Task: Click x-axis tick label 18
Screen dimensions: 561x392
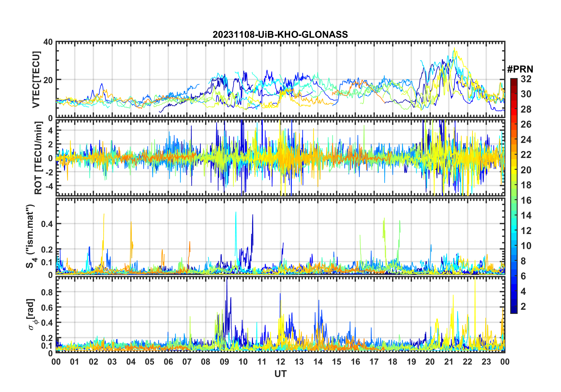Action: click(393, 362)
